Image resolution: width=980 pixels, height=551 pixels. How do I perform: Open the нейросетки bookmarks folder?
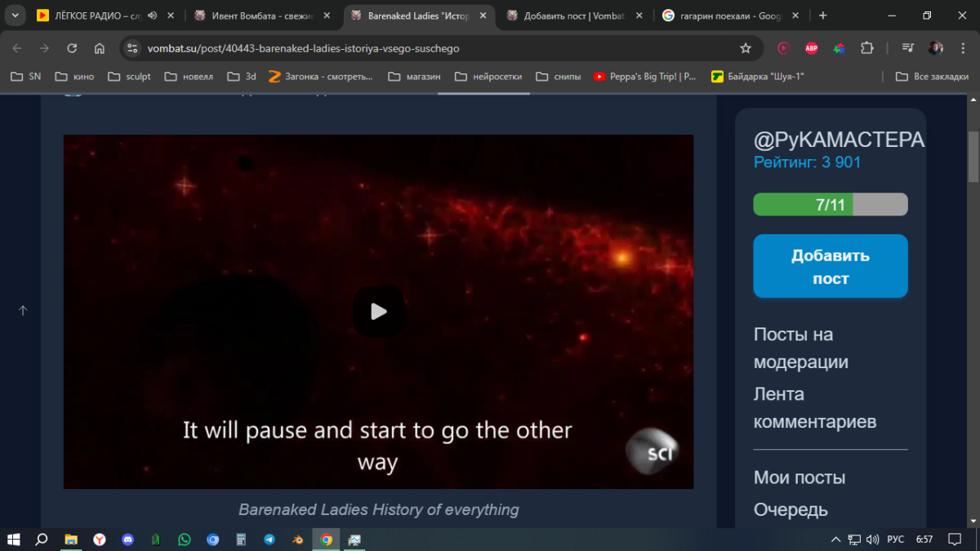[x=488, y=77]
